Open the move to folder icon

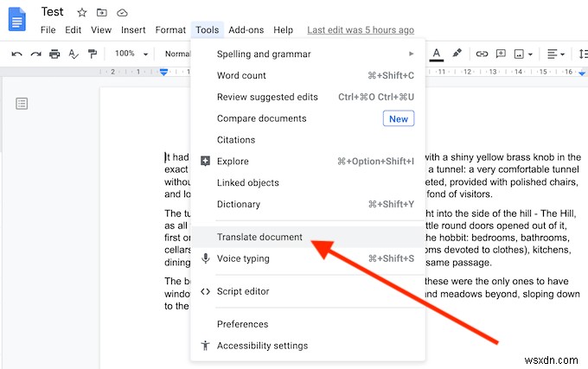pos(102,13)
